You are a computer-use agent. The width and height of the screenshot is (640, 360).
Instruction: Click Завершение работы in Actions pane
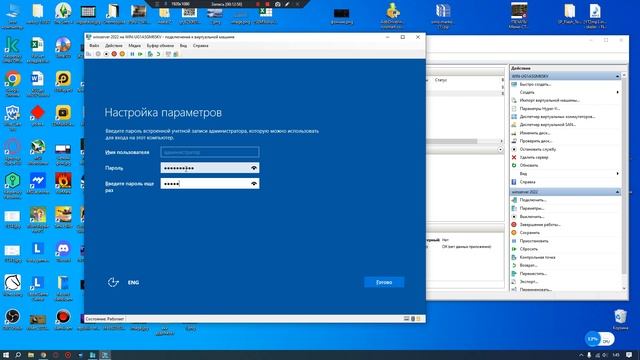(540, 224)
